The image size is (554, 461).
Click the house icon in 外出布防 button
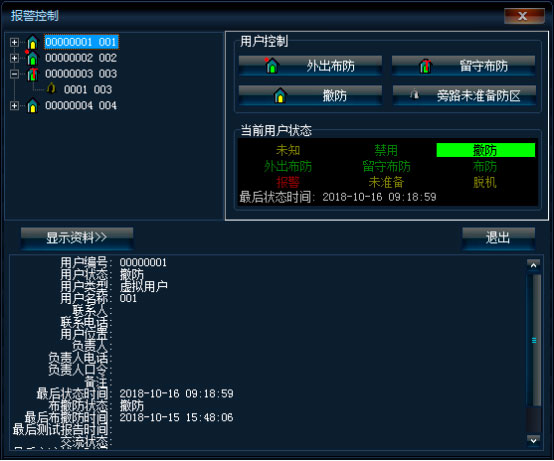coord(272,66)
